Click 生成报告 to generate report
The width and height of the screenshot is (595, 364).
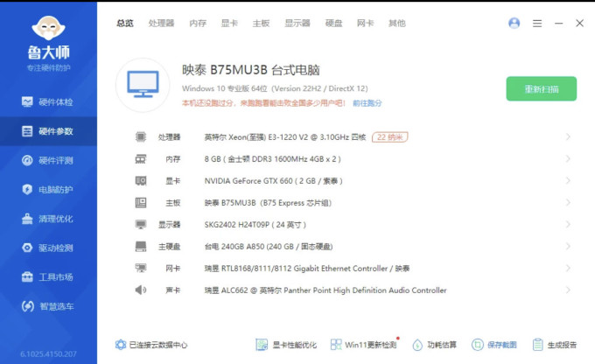pyautogui.click(x=555, y=345)
